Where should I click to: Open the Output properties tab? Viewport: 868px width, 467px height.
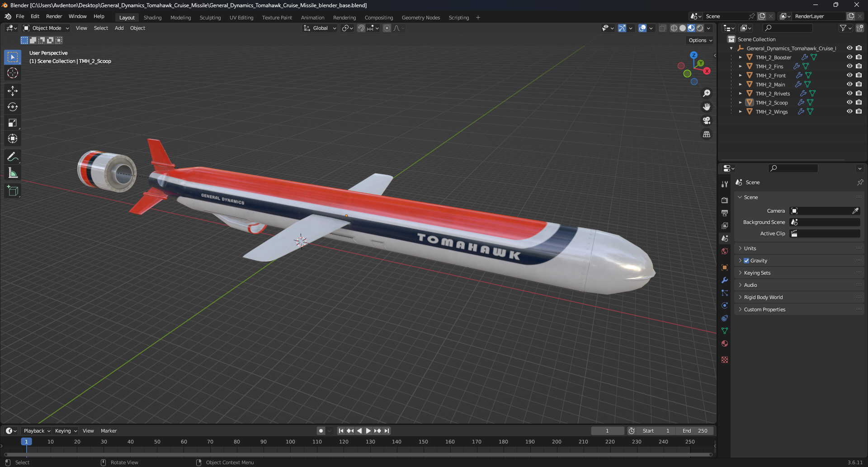725,213
